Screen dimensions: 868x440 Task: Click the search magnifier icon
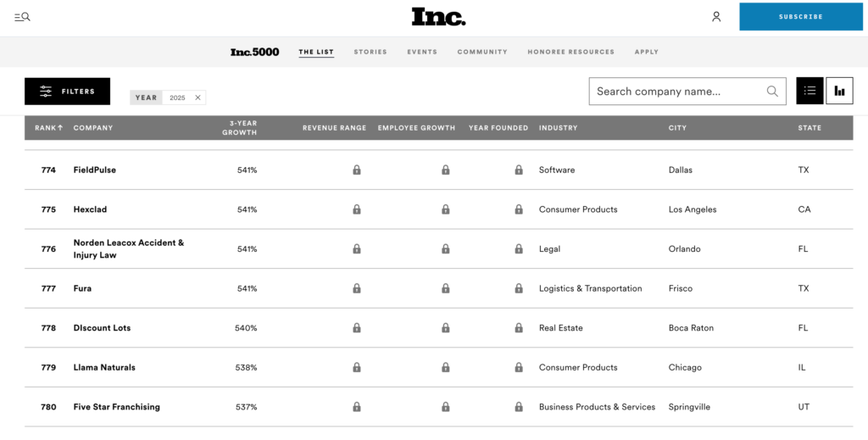(772, 92)
